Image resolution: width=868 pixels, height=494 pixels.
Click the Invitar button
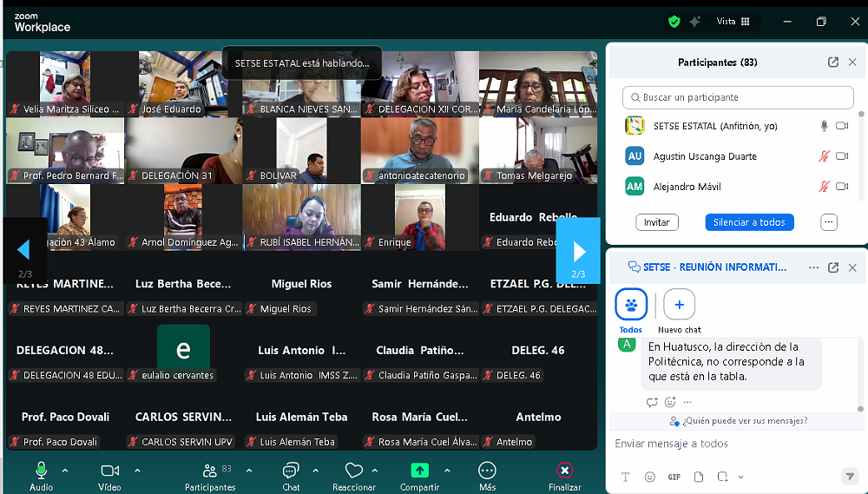pyautogui.click(x=656, y=222)
